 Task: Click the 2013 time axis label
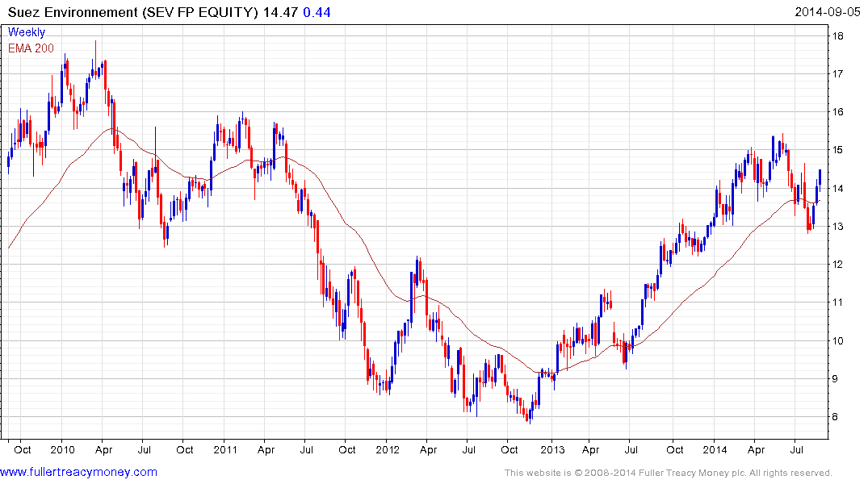point(552,449)
